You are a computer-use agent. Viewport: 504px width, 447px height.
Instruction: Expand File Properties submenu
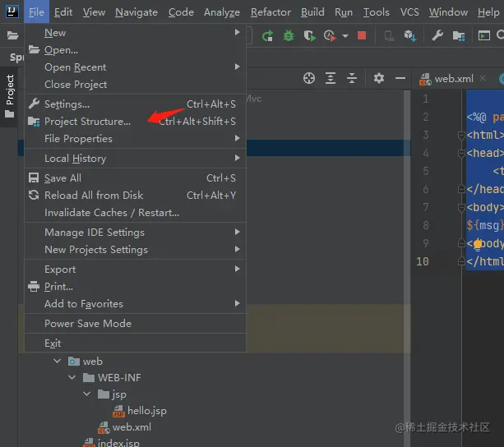[136, 139]
